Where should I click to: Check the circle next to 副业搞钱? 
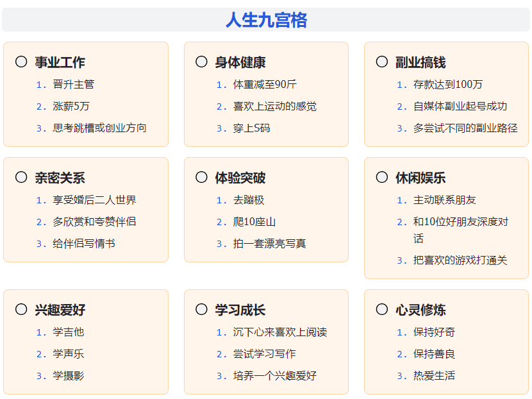point(382,62)
